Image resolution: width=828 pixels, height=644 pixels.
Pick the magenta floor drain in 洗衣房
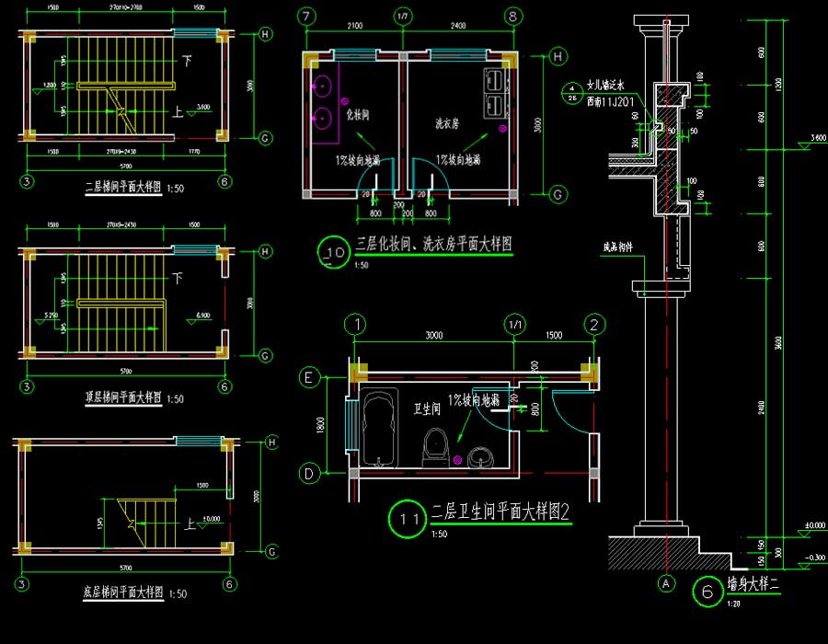coord(502,128)
